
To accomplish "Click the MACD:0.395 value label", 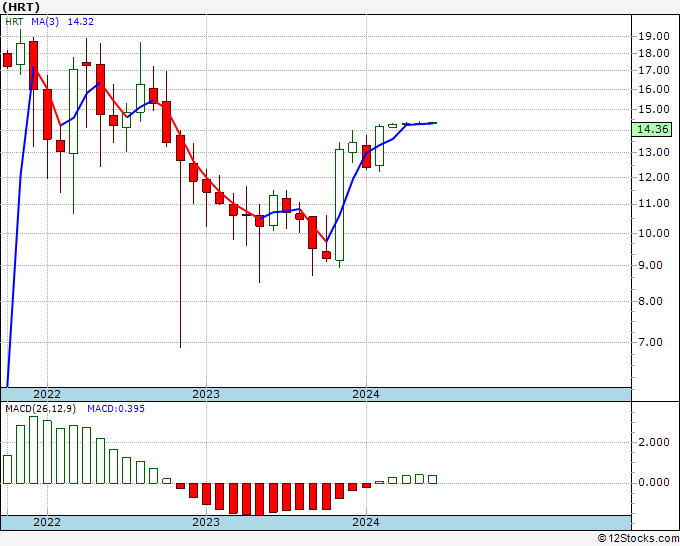I will [x=116, y=409].
